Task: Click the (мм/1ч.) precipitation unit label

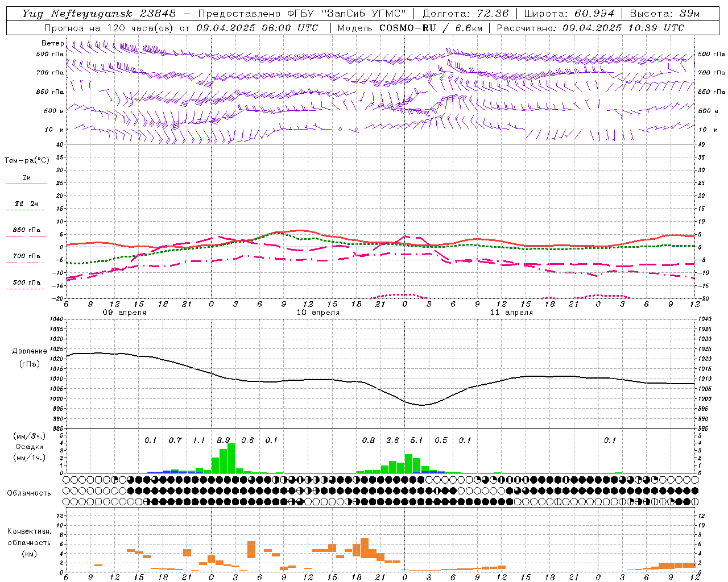Action: point(30,458)
